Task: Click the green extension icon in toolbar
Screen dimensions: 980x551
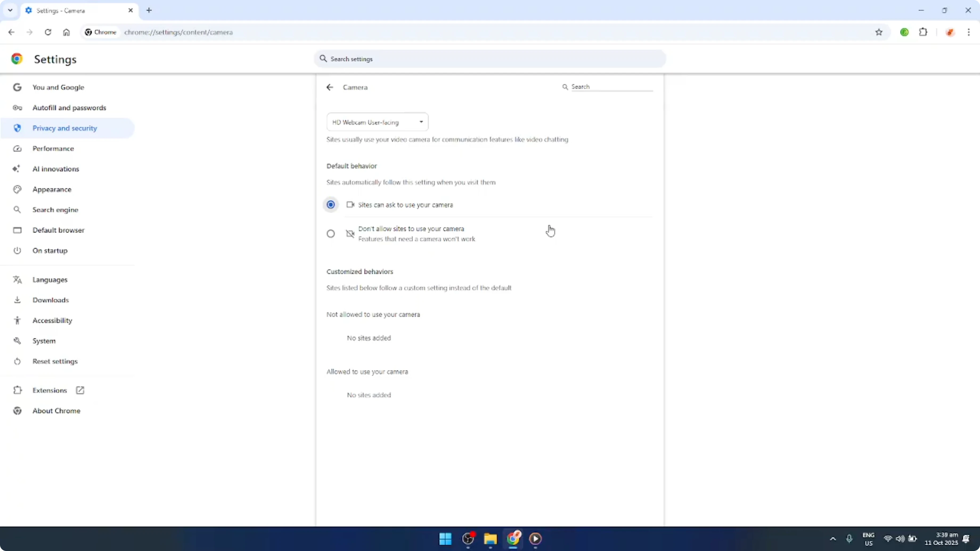Action: [905, 32]
